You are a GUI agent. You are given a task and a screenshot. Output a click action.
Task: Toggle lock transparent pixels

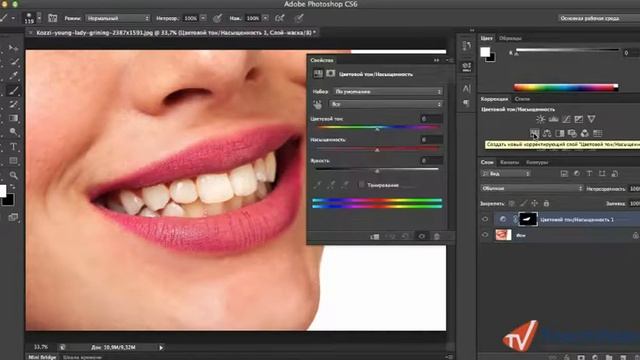(512, 203)
